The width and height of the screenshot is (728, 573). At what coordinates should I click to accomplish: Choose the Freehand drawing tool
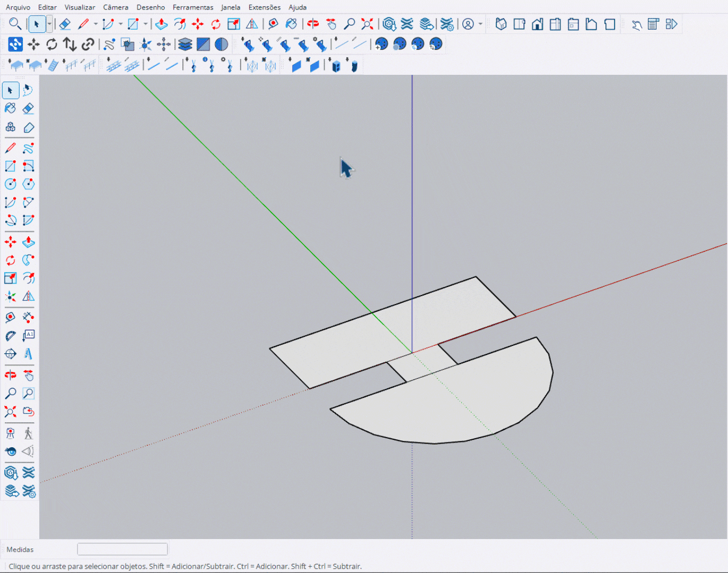tap(28, 148)
